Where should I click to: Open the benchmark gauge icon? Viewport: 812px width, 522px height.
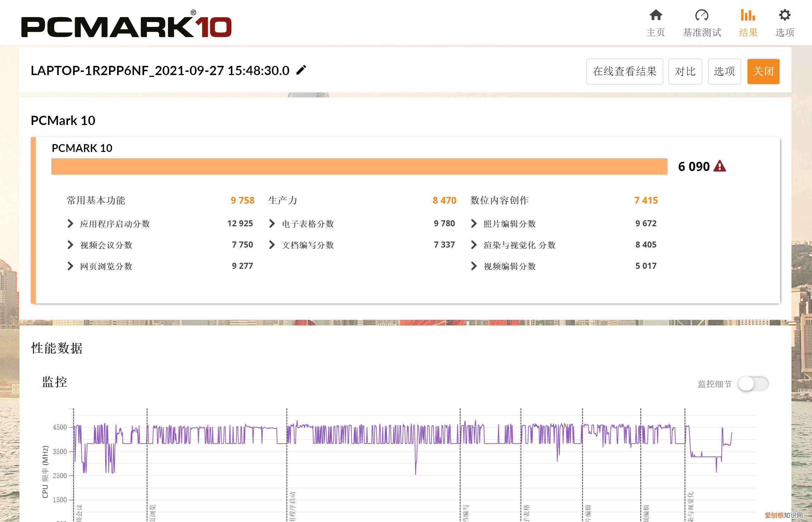[702, 15]
